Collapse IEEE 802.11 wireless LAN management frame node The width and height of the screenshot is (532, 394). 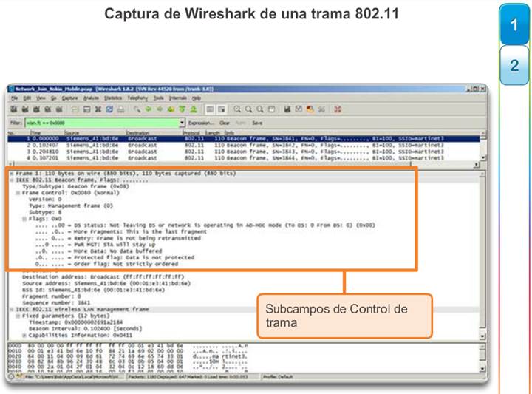[x=12, y=310]
